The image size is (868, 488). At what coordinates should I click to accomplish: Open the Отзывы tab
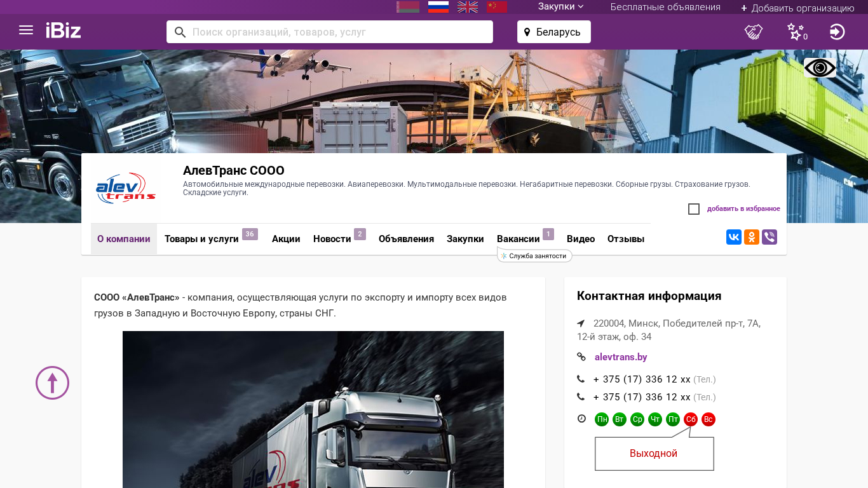pos(625,239)
